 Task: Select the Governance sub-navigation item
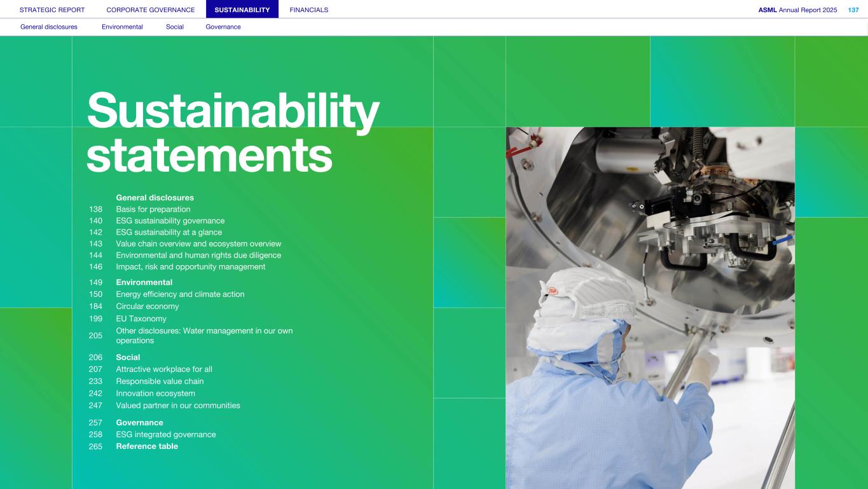tap(223, 27)
